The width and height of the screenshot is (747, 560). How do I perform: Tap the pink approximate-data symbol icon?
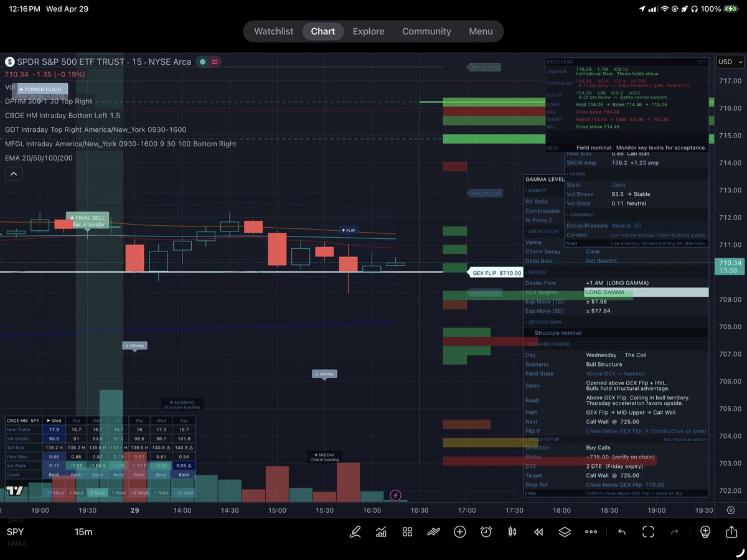click(215, 62)
